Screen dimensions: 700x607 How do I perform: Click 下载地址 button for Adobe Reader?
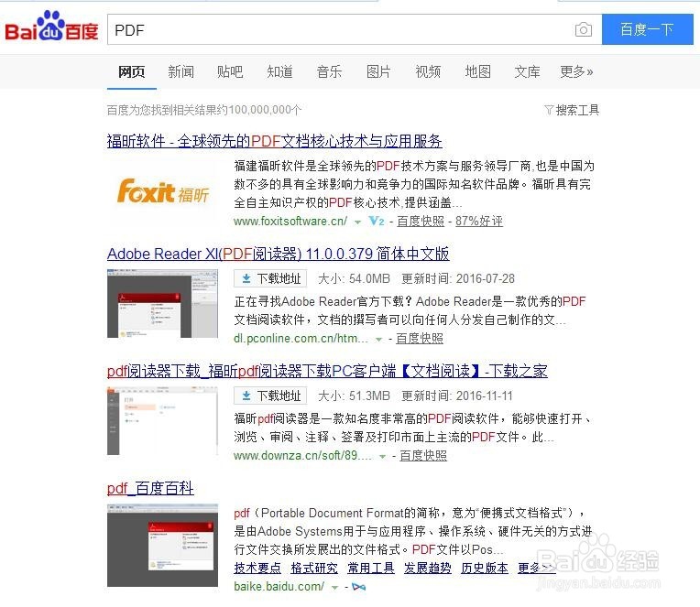[x=270, y=278]
